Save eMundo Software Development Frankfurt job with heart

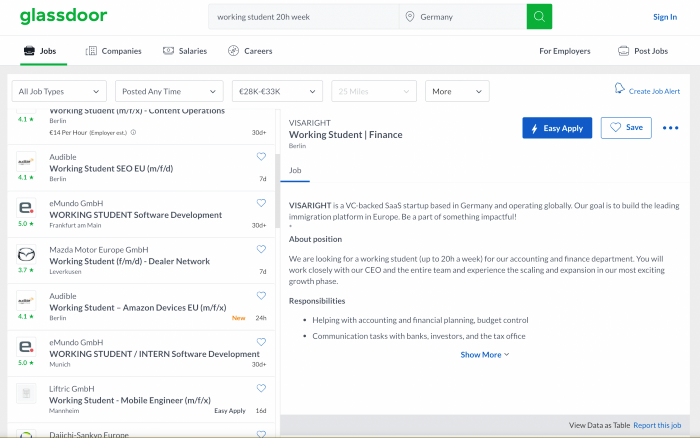coord(261,203)
